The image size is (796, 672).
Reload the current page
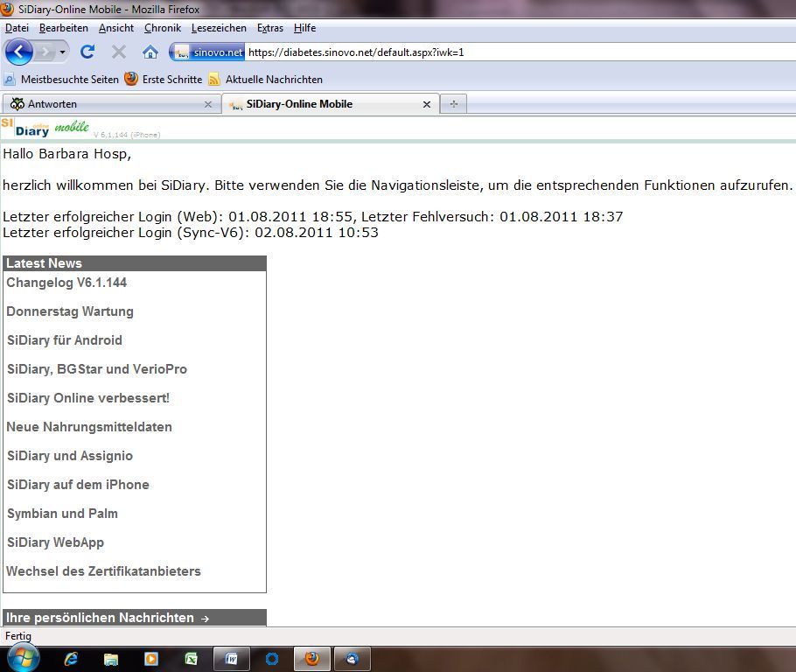click(87, 52)
